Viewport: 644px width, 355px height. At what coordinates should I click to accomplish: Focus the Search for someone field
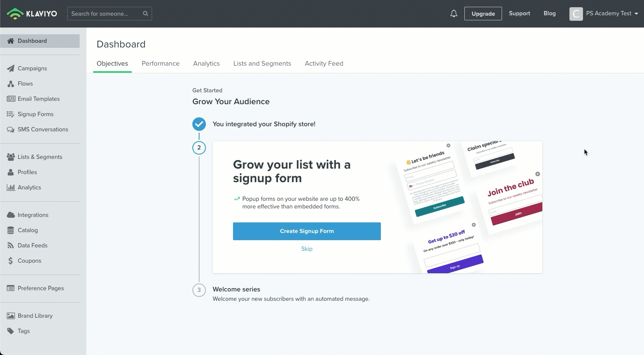click(x=105, y=14)
